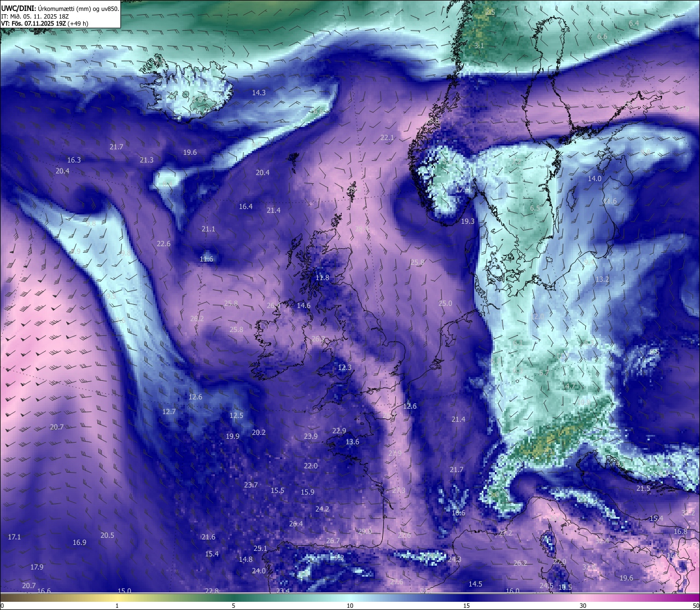700x610 pixels.
Task: Click the 15.0 value at the bottom
Action: [125, 591]
